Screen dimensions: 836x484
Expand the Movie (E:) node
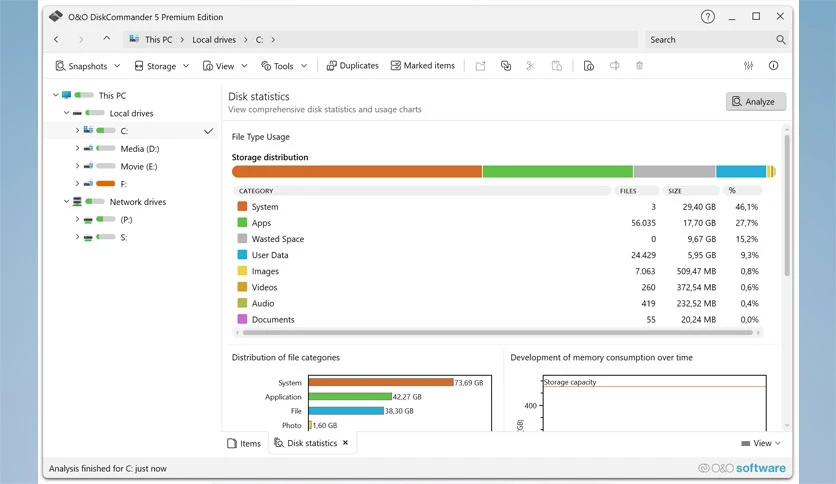click(x=77, y=166)
